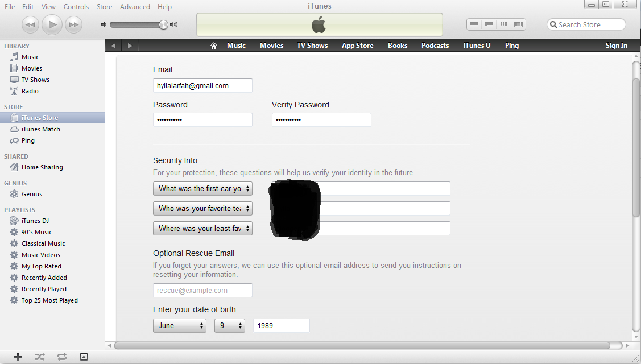The width and height of the screenshot is (641, 364).
Task: Open the Books store tab
Action: coord(398,45)
